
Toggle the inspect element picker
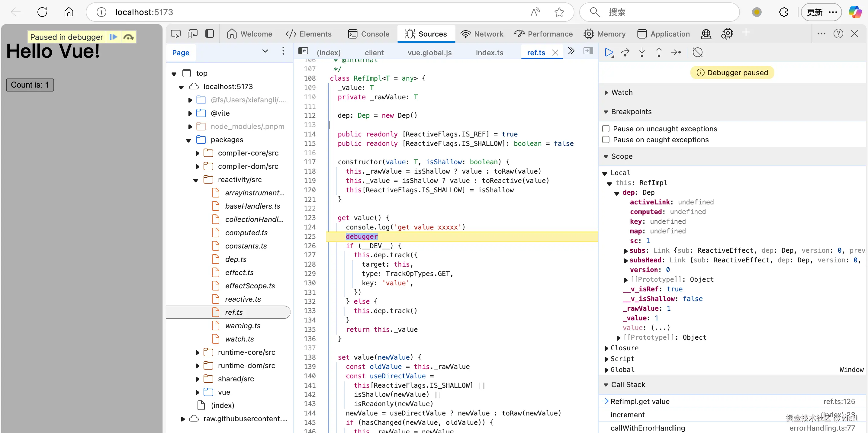click(175, 34)
